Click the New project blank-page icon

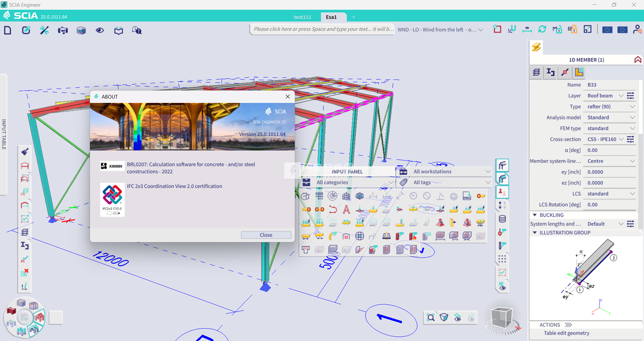click(8, 30)
